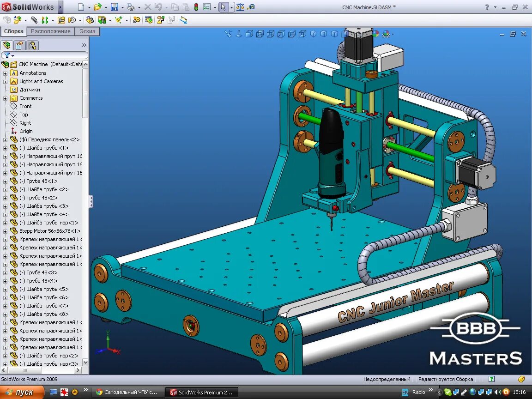This screenshot has width=532, height=399.
Task: Click status bar quick tips help icon
Action: pos(492,379)
